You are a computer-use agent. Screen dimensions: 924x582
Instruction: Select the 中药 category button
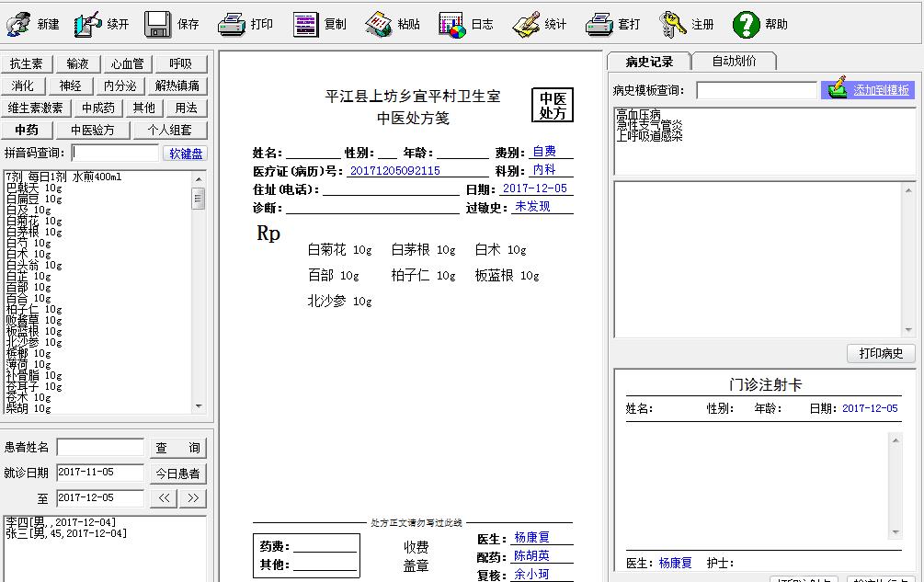pos(27,130)
